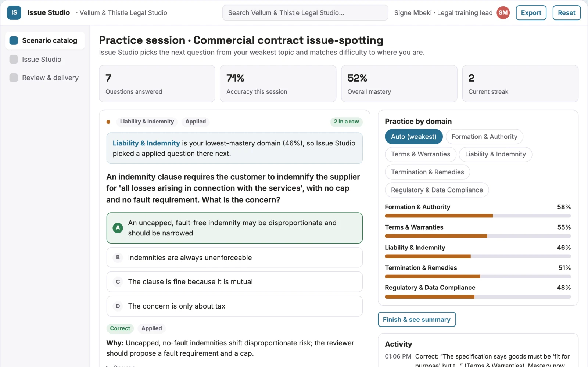
Task: Select the Regulatory & Data Compliance domain chip
Action: [x=437, y=190]
